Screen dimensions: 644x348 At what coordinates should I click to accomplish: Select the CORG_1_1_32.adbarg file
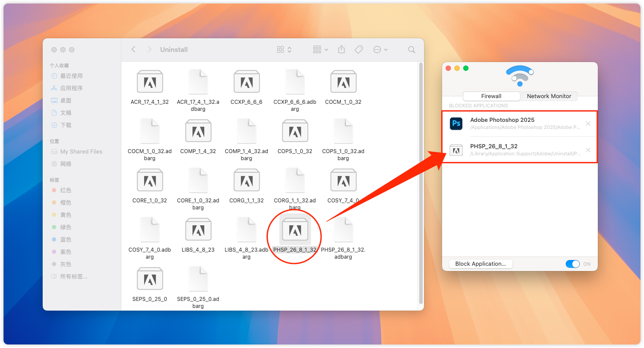295,180
